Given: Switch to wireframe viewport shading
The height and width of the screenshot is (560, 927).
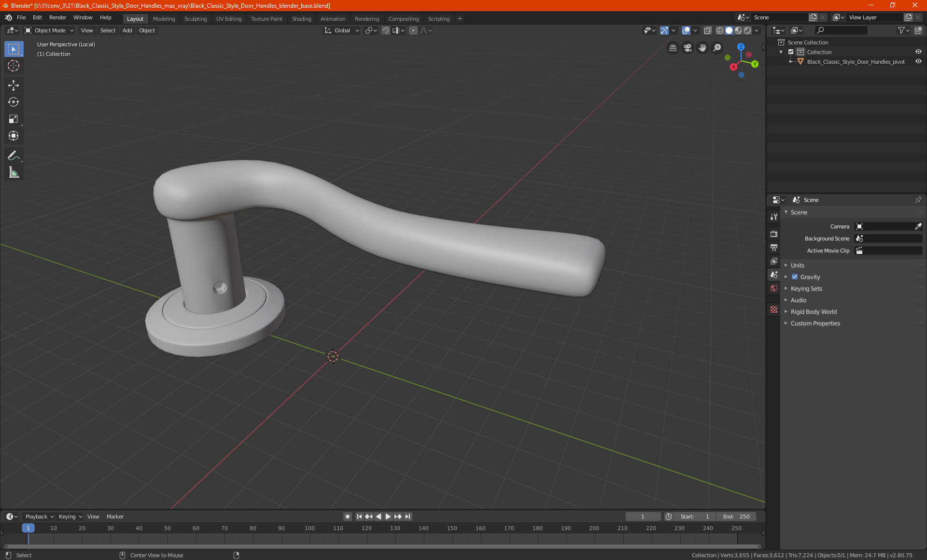Looking at the screenshot, I should click(x=719, y=30).
